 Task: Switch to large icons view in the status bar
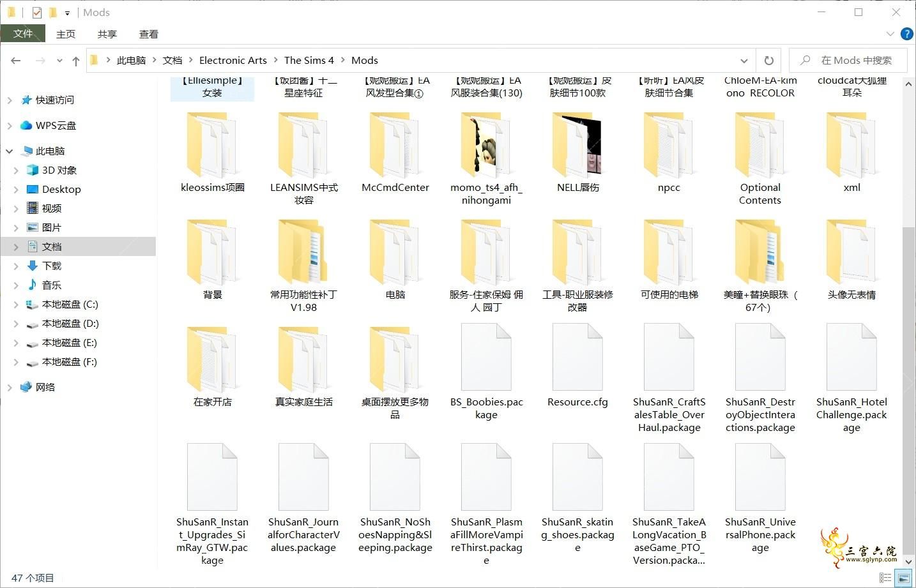coord(904,578)
